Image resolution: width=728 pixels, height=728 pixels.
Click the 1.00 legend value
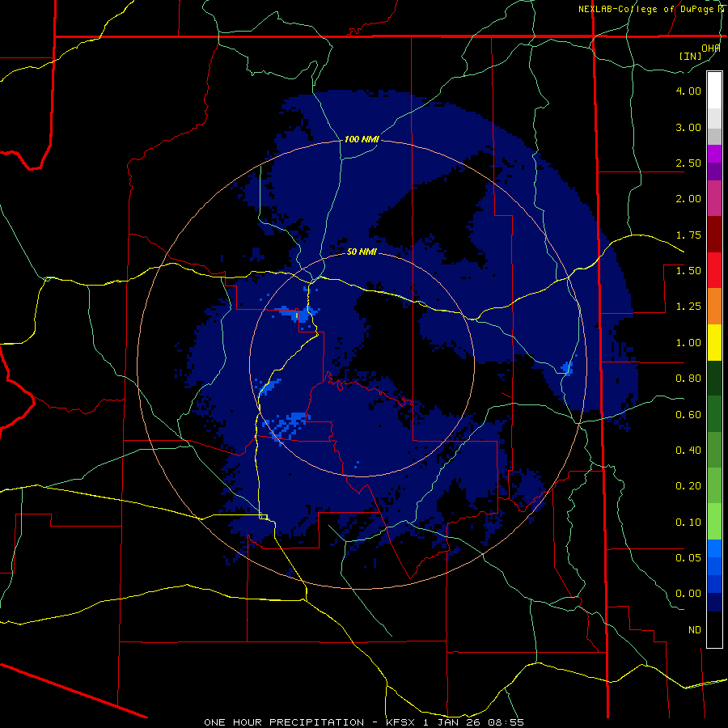pos(688,343)
